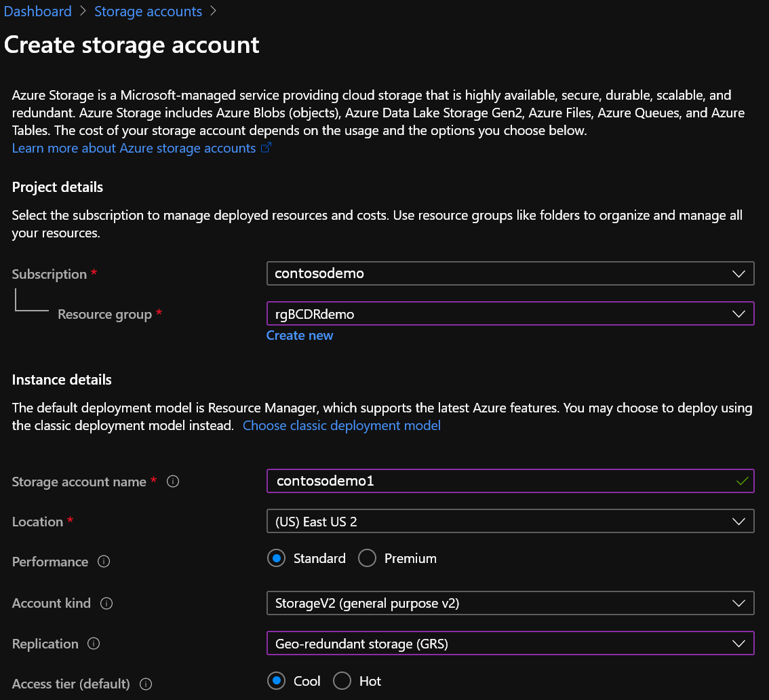Click the green validation checkmark in name field
Viewport: 769px width, 700px height.
tap(742, 480)
